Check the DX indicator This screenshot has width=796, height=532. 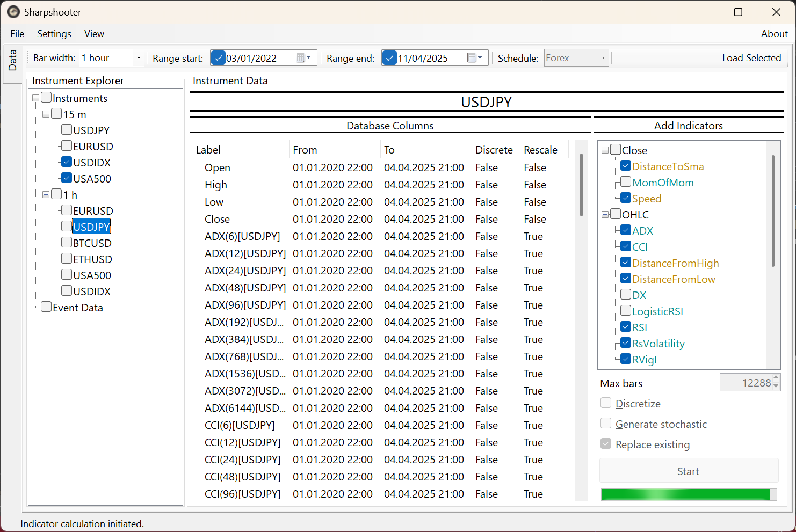(x=626, y=294)
